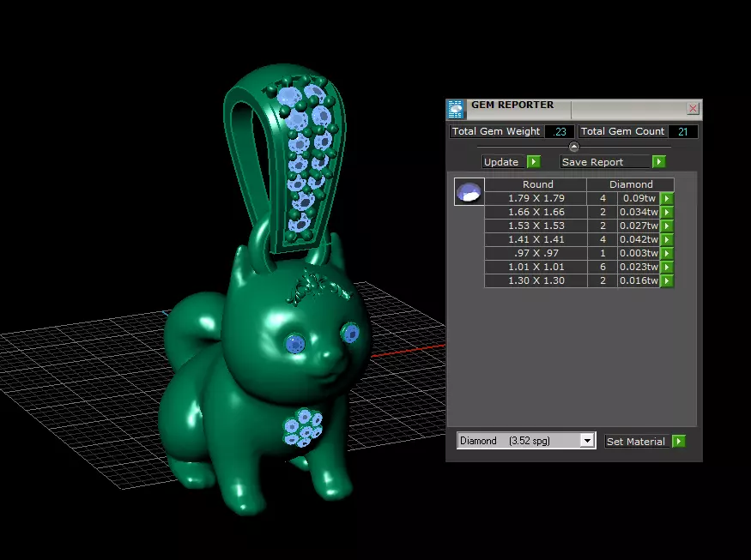Select the 1.01 X 1.01 size cell
751x560 pixels.
536,267
